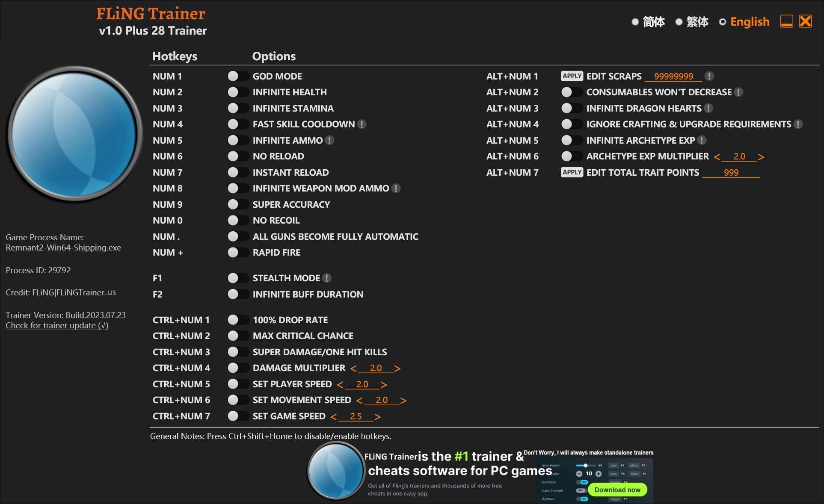Click APPLY button for EDIT SCRAPS
The image size is (824, 504).
[570, 75]
